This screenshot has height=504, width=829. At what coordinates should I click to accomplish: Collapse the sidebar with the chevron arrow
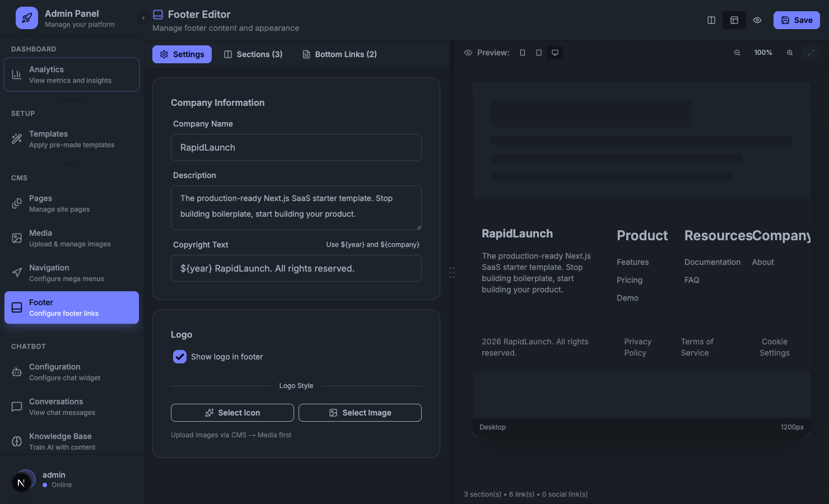point(143,18)
